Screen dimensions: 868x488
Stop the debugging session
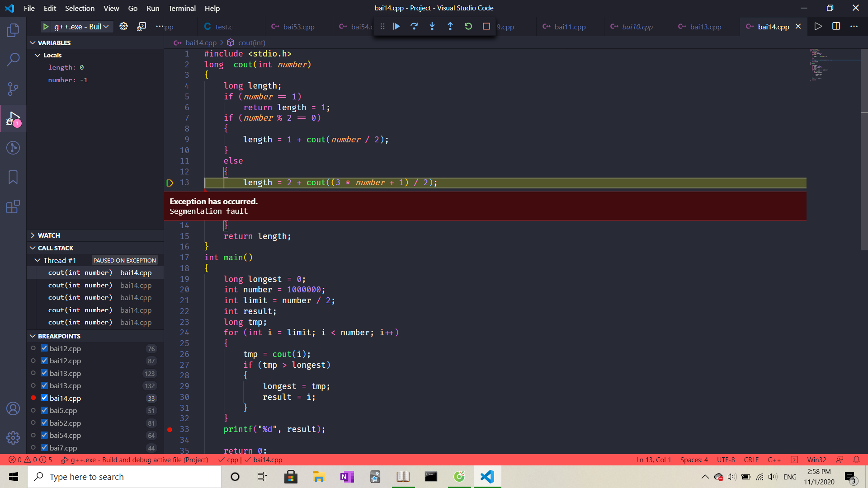[486, 27]
